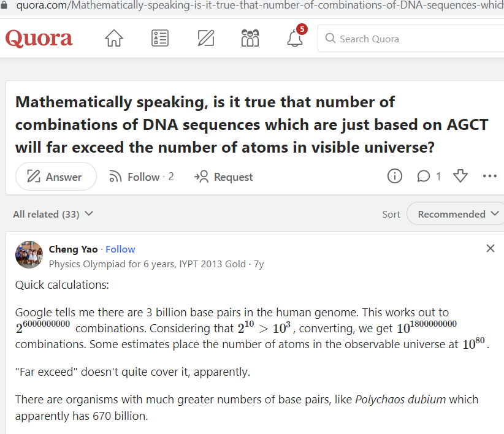This screenshot has width=504, height=434.
Task: Follow author Cheng Yao
Action: point(120,249)
